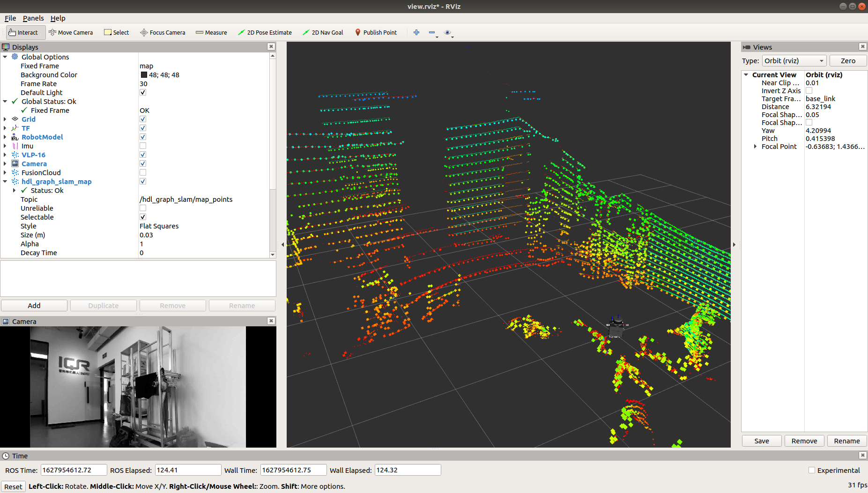The image size is (868, 493).
Task: Activate the Focus Camera tool
Action: click(x=163, y=32)
